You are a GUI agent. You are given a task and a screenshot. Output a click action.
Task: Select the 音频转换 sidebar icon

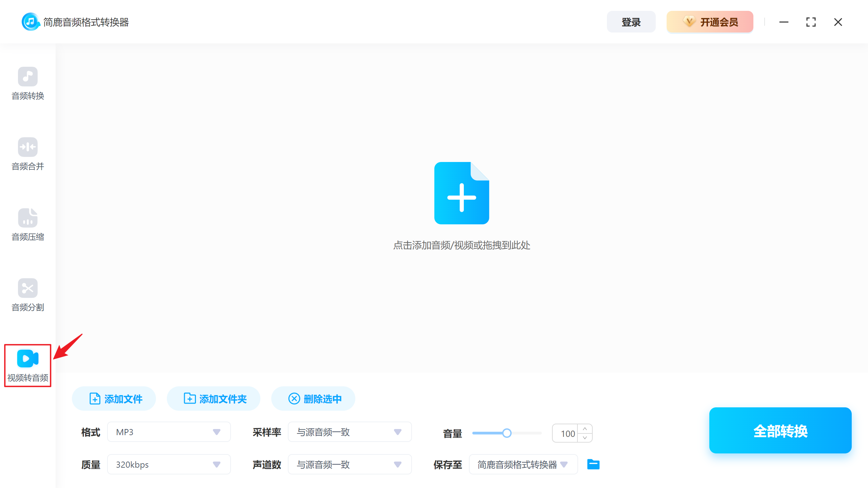(28, 77)
